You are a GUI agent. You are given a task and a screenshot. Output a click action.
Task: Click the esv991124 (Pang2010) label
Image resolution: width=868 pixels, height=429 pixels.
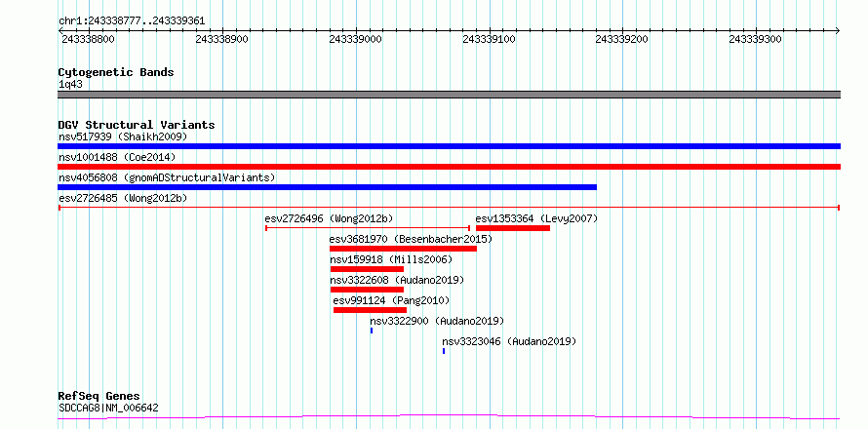(391, 300)
